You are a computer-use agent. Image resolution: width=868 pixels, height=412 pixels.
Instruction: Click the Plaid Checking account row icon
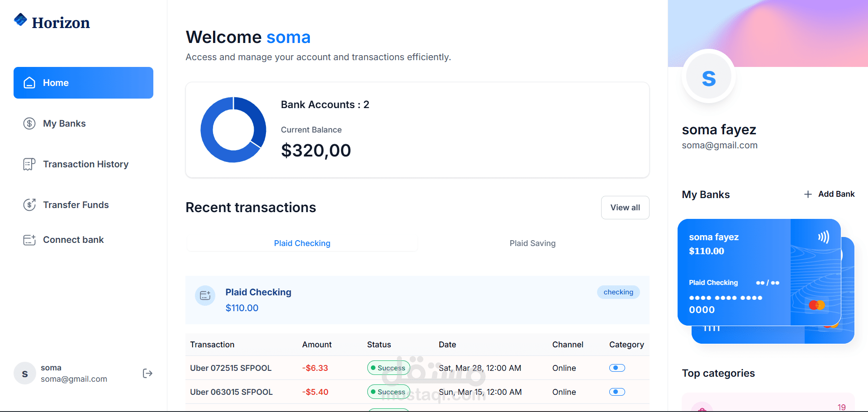pyautogui.click(x=205, y=295)
